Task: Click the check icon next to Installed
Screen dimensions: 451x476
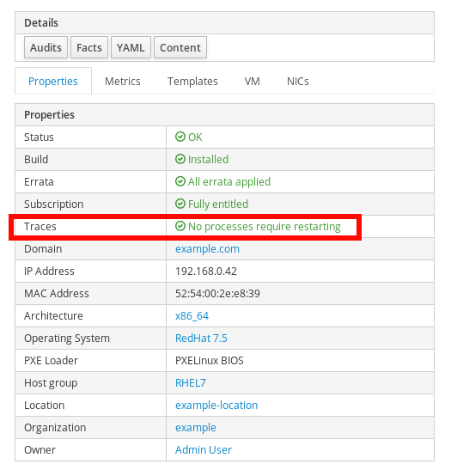Action: pyautogui.click(x=180, y=159)
